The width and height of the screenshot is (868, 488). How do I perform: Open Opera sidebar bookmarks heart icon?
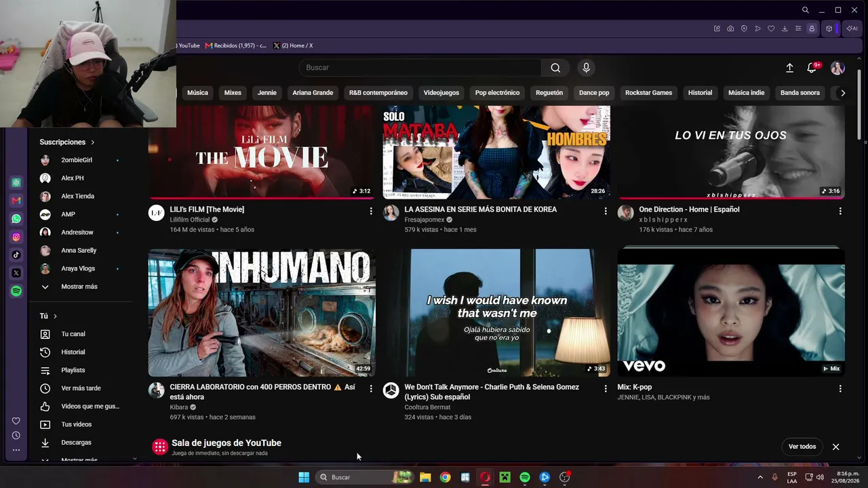[16, 421]
